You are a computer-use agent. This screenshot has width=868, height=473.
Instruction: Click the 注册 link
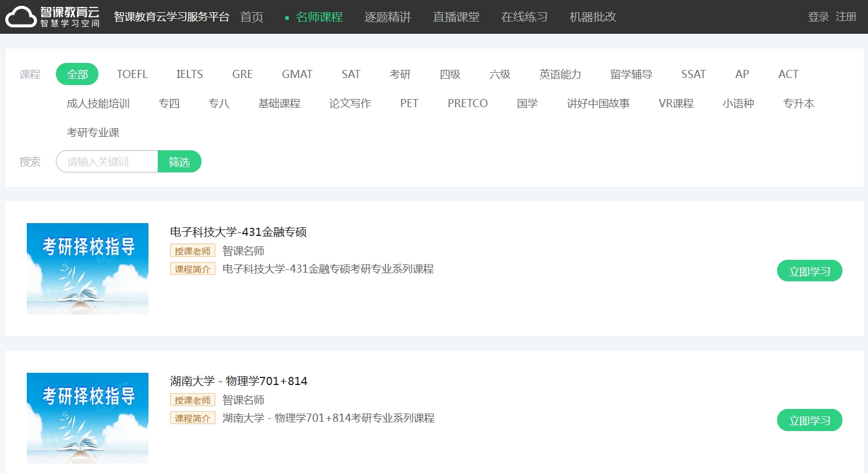846,17
